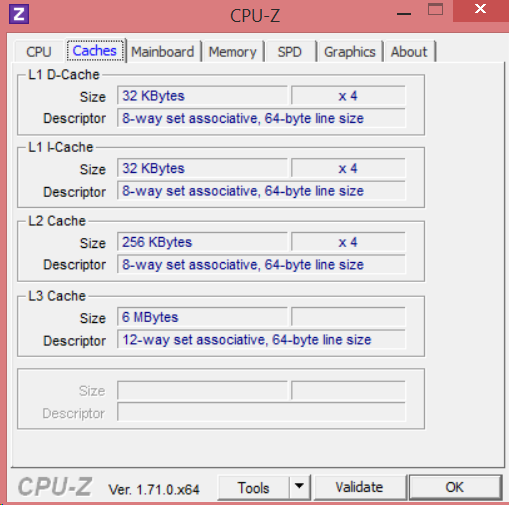Viewport: 509px width, 505px height.
Task: Click the L2 Cache x 4 count field
Action: [x=348, y=242]
